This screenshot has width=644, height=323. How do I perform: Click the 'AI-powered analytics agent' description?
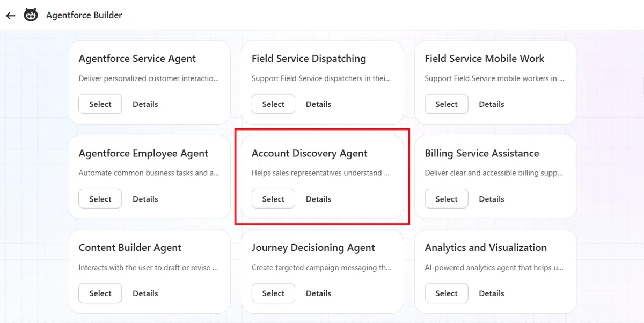[494, 268]
